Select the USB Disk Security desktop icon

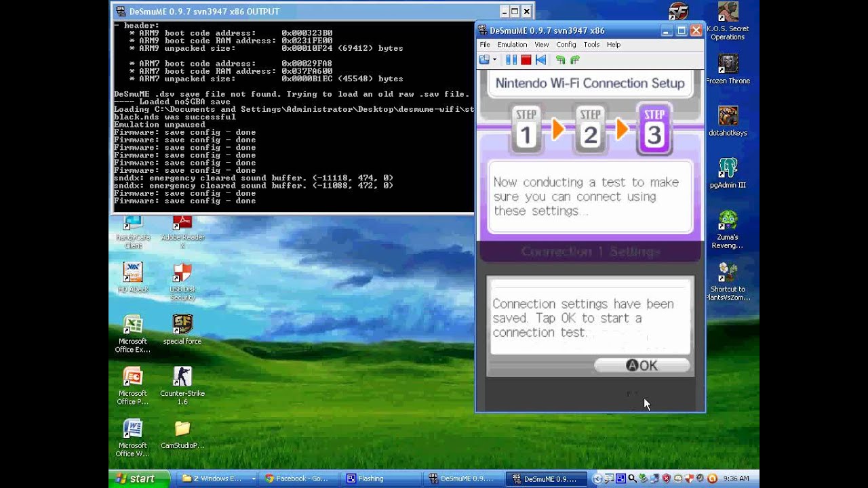coord(182,281)
